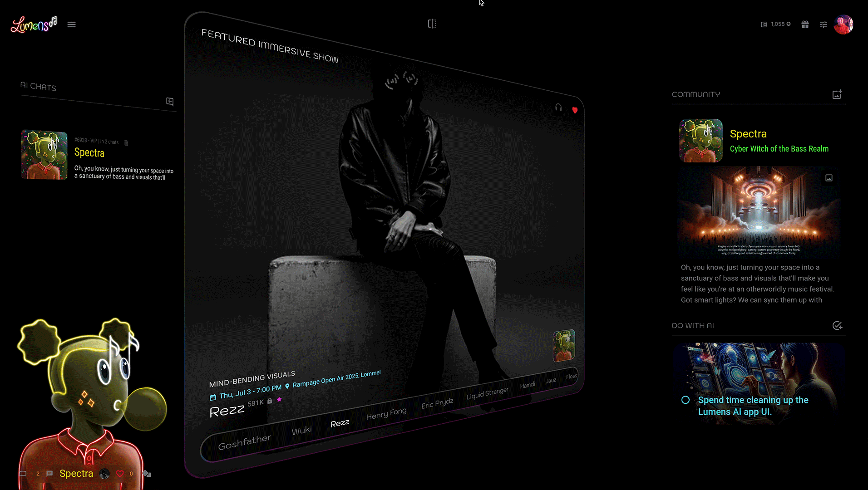Select the Liquid Stranger artist tab
The image size is (868, 490).
[x=487, y=393]
